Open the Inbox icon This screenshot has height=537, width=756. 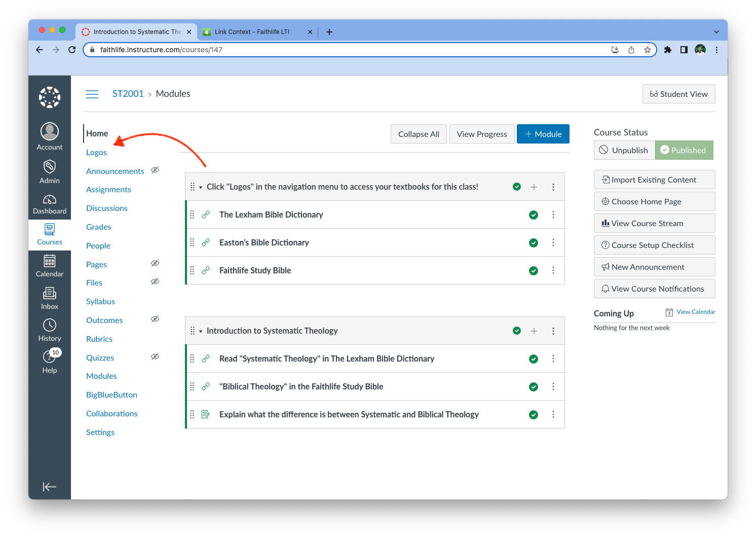[x=50, y=298]
